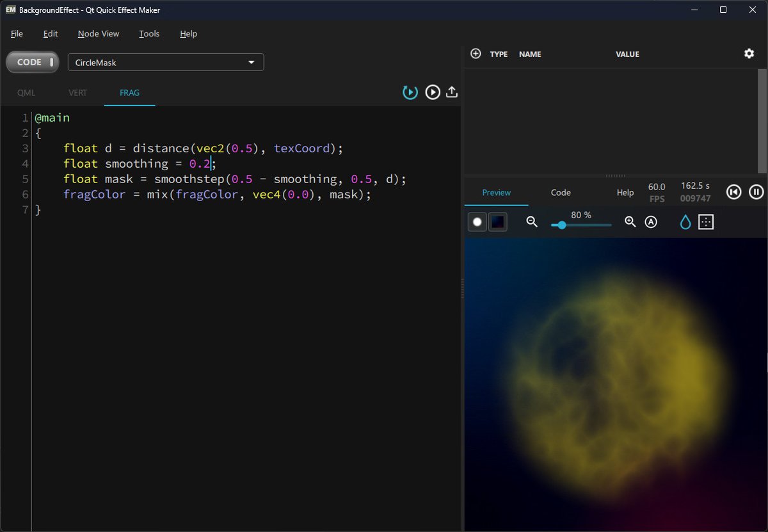Open the Edit menu
Screen dimensions: 768x532
pos(51,33)
